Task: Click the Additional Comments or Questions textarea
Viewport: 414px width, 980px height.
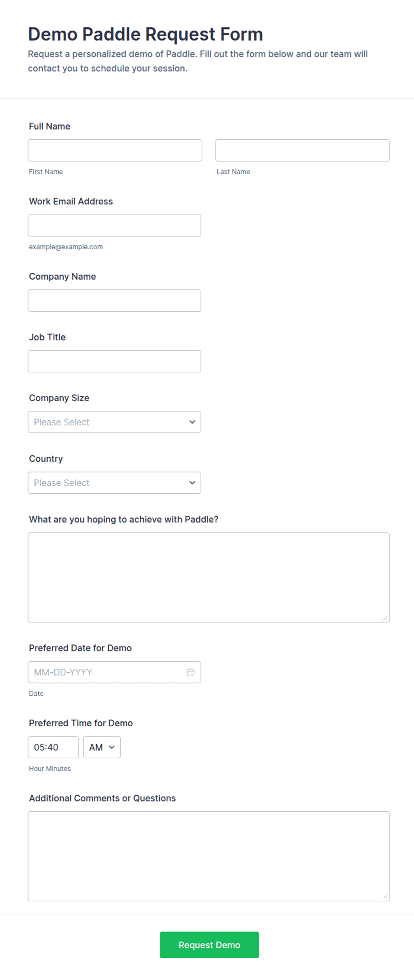Action: (x=209, y=856)
